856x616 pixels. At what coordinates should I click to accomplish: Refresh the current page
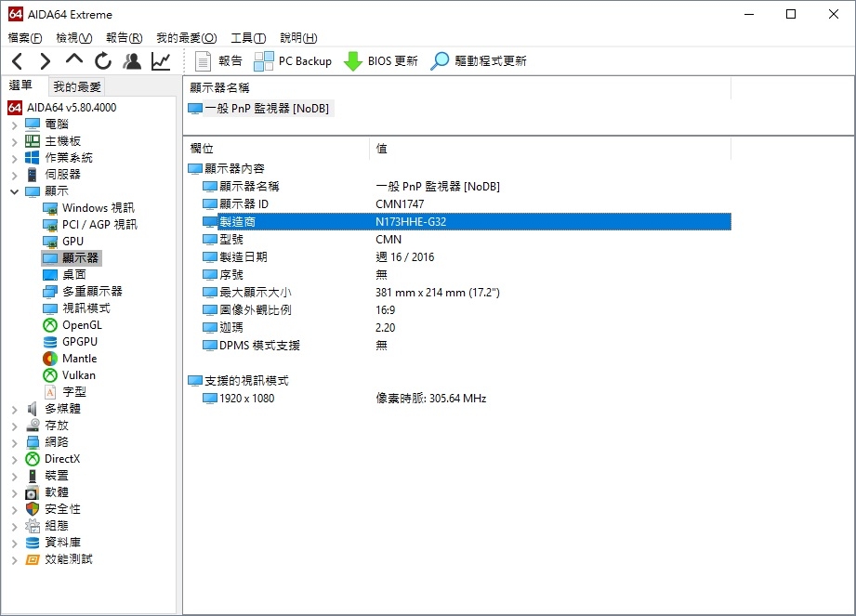pyautogui.click(x=102, y=61)
